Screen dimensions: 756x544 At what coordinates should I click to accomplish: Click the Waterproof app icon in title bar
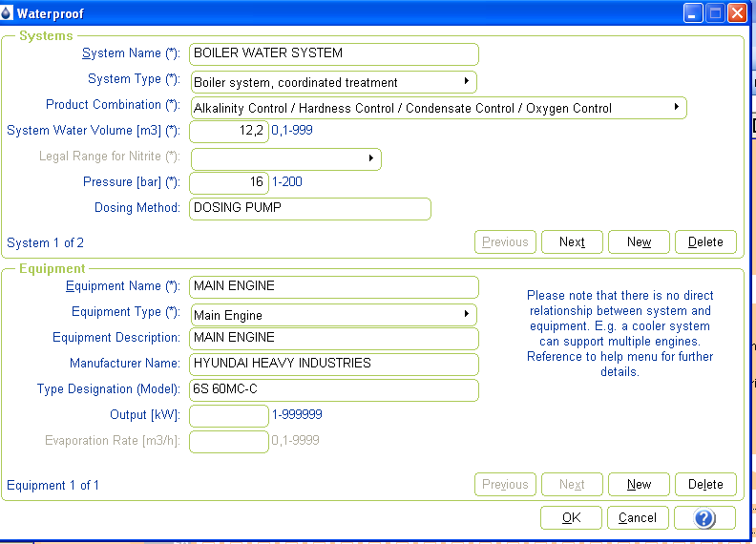[8, 13]
